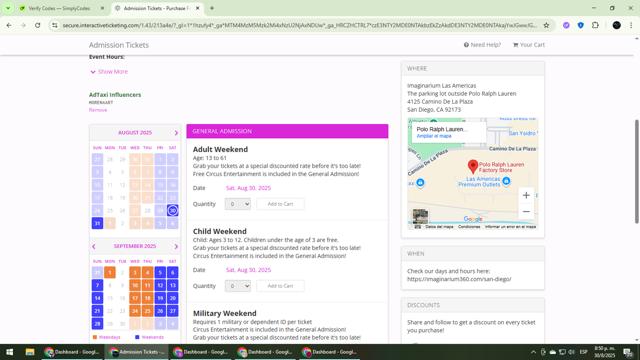Switch to the Verify Codes — SimplyCodes tab

coord(59,8)
